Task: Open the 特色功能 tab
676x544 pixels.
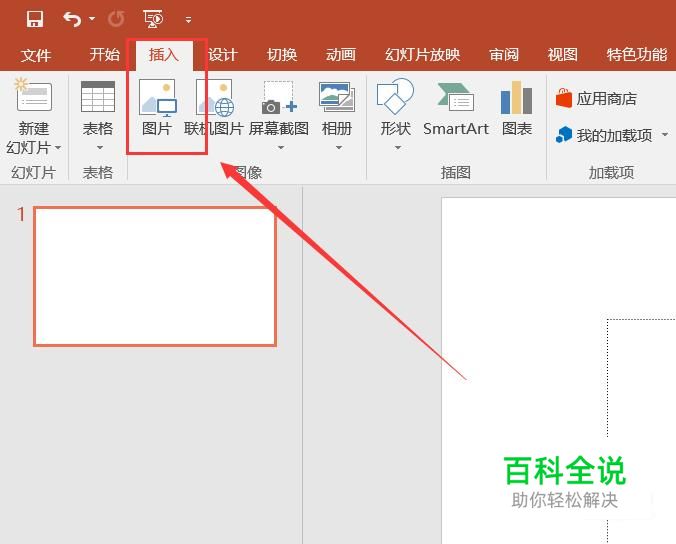Action: pos(637,55)
